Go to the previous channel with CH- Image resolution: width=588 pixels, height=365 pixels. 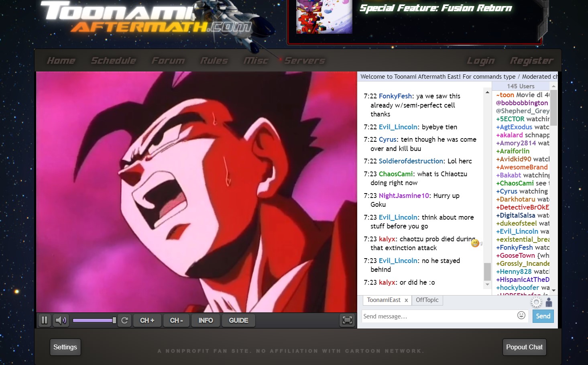pos(176,320)
